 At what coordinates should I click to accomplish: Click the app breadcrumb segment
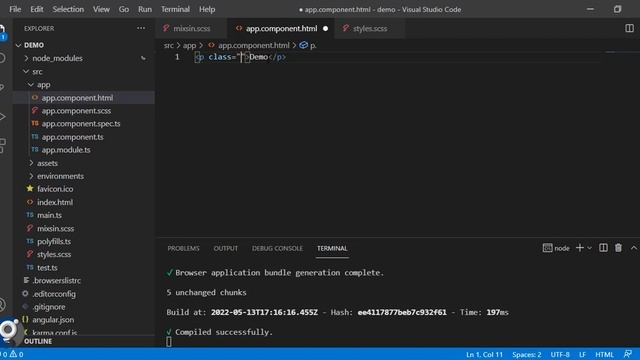pos(189,45)
